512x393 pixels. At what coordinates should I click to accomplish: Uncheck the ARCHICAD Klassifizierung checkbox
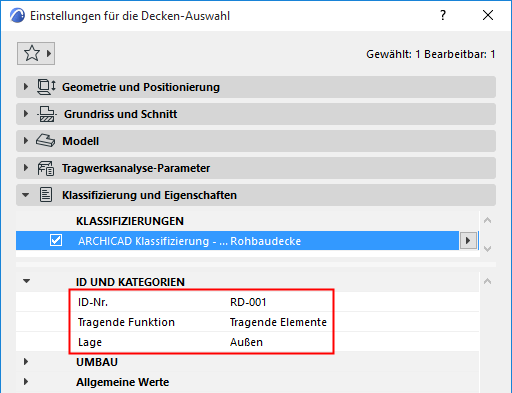[56, 240]
